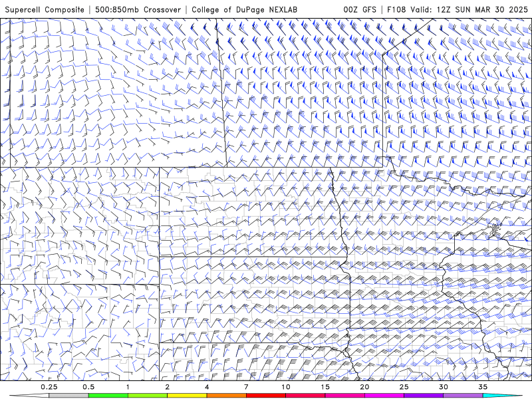
Task: Click the '30' color scale label
Action: [444, 387]
